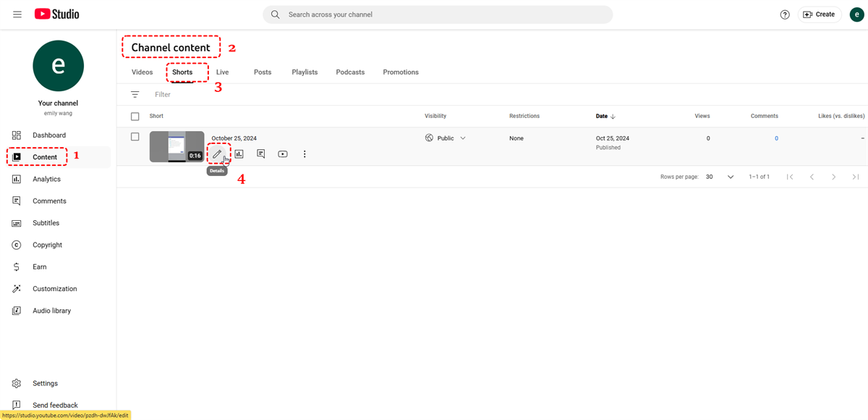Check the select-all checkbox in header
Image resolution: width=868 pixels, height=420 pixels.
[x=135, y=116]
